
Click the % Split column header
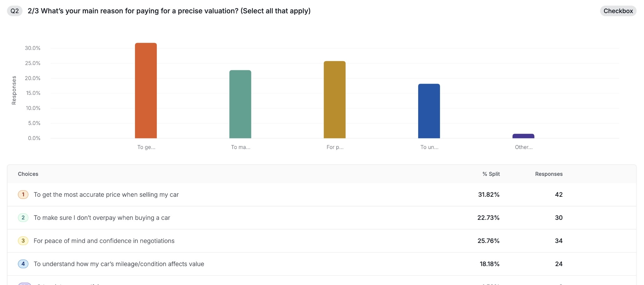pos(491,174)
